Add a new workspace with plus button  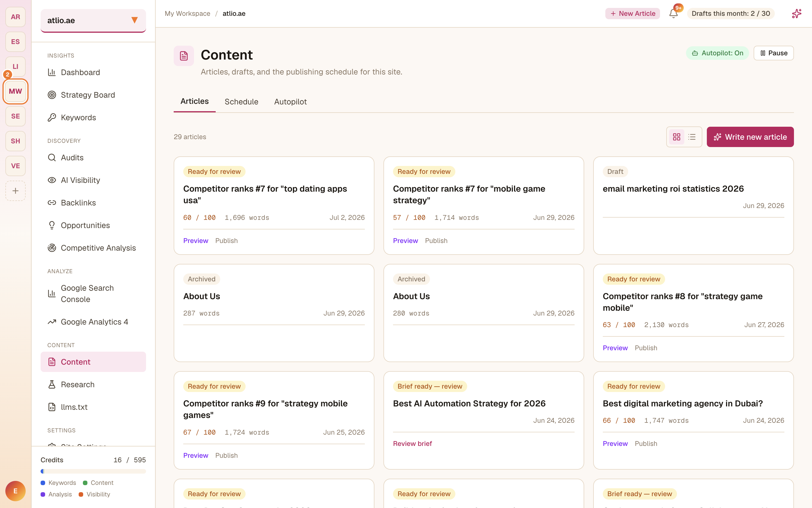pos(16,191)
